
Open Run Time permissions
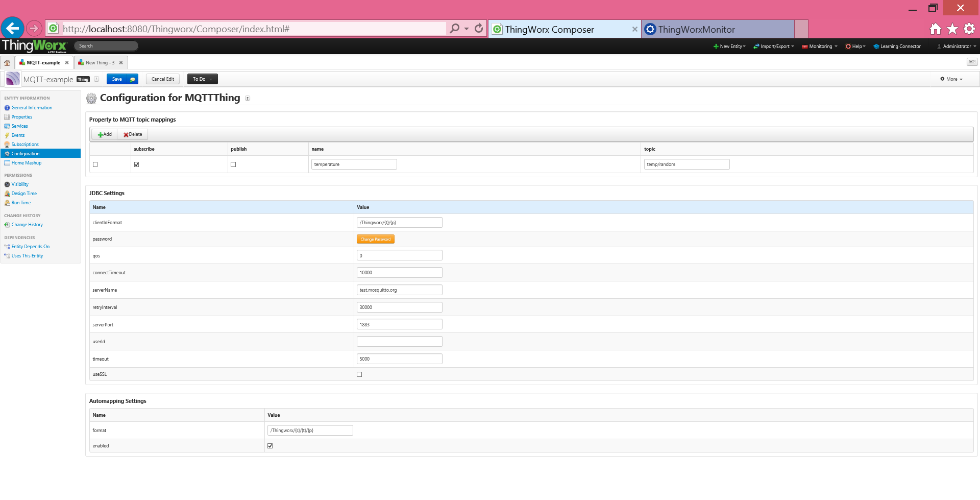pos(21,203)
